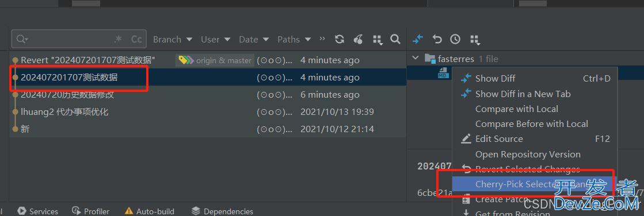644x216 pixels.
Task: Open the User filter dropdown
Action: (x=216, y=39)
